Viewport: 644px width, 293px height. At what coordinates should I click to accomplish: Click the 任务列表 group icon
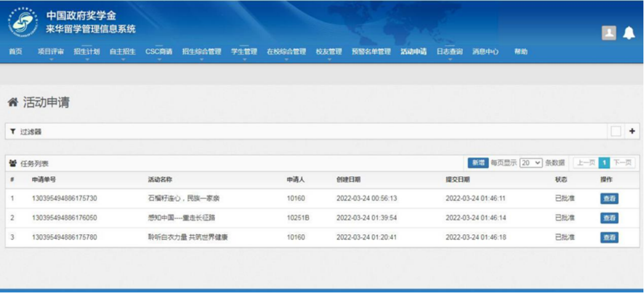13,164
